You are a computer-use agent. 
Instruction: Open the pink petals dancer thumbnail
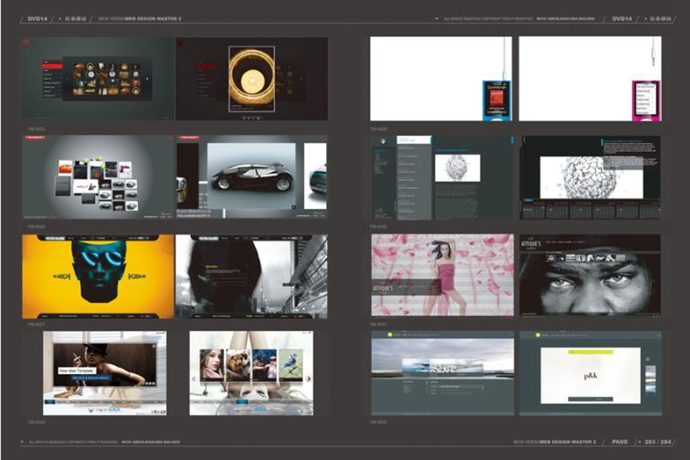[x=441, y=276]
